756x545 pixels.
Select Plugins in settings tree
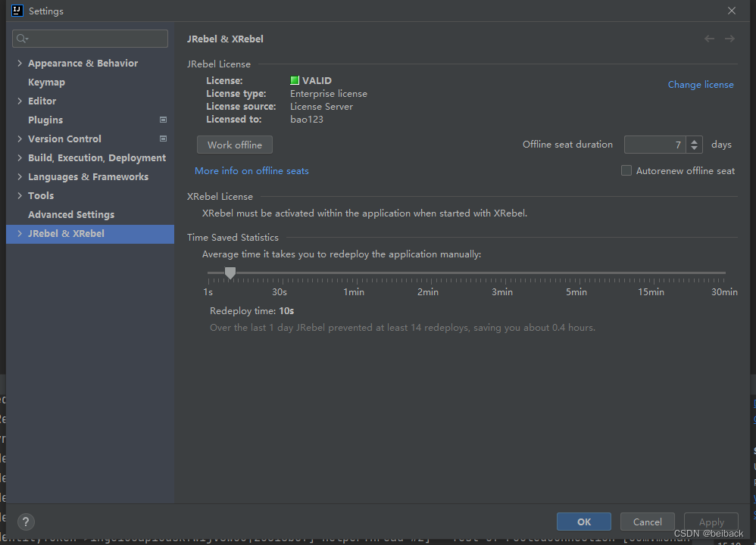click(x=45, y=120)
